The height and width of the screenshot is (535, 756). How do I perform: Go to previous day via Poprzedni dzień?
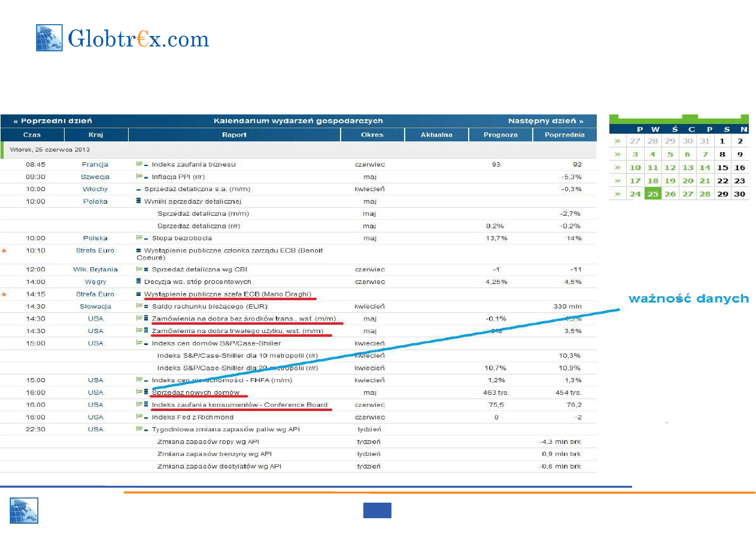[53, 121]
